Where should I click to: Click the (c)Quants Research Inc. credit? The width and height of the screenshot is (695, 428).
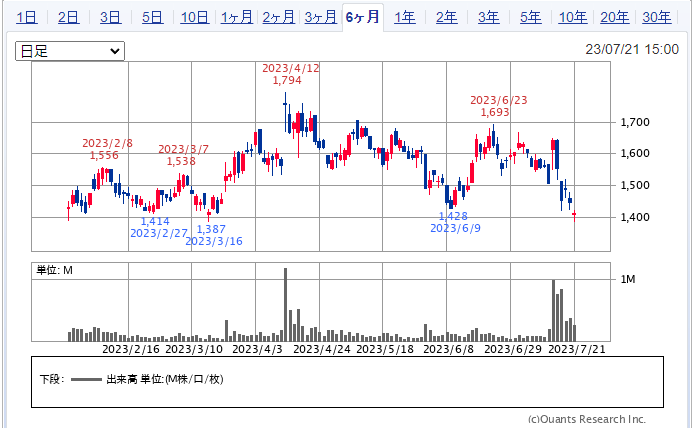[587, 419]
